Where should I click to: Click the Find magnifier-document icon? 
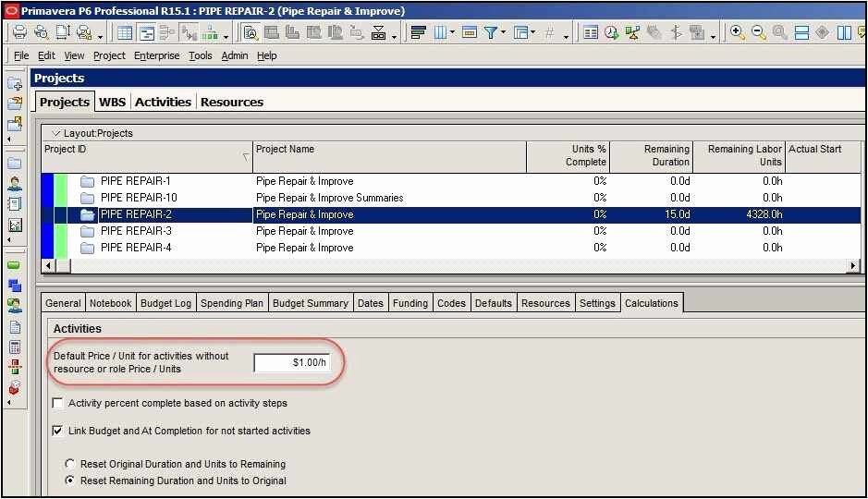251,32
